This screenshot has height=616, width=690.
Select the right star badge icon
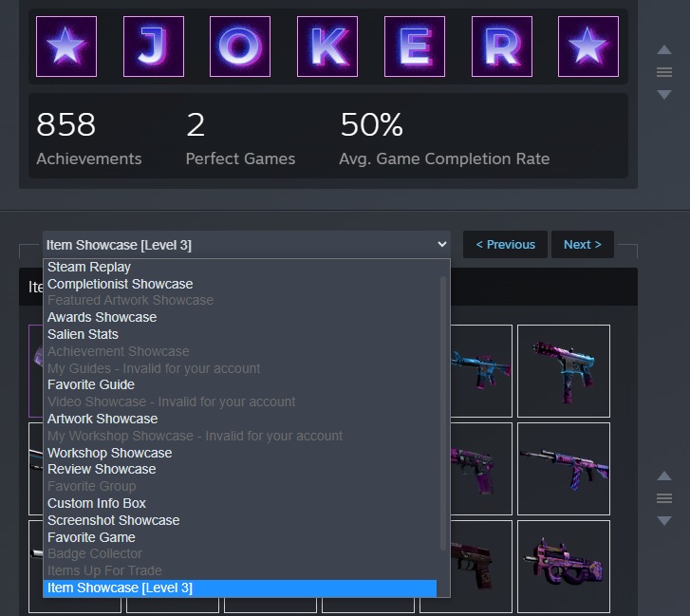[588, 47]
